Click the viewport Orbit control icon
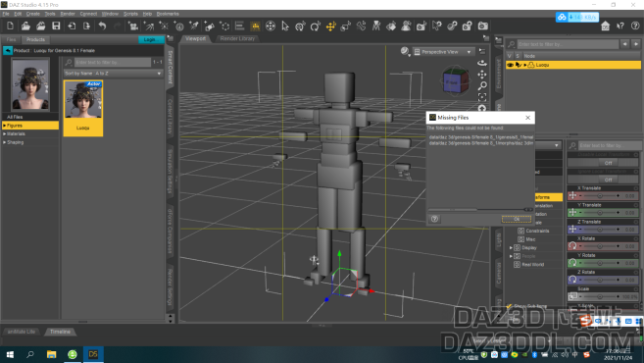The height and width of the screenshot is (363, 644). coord(482,63)
